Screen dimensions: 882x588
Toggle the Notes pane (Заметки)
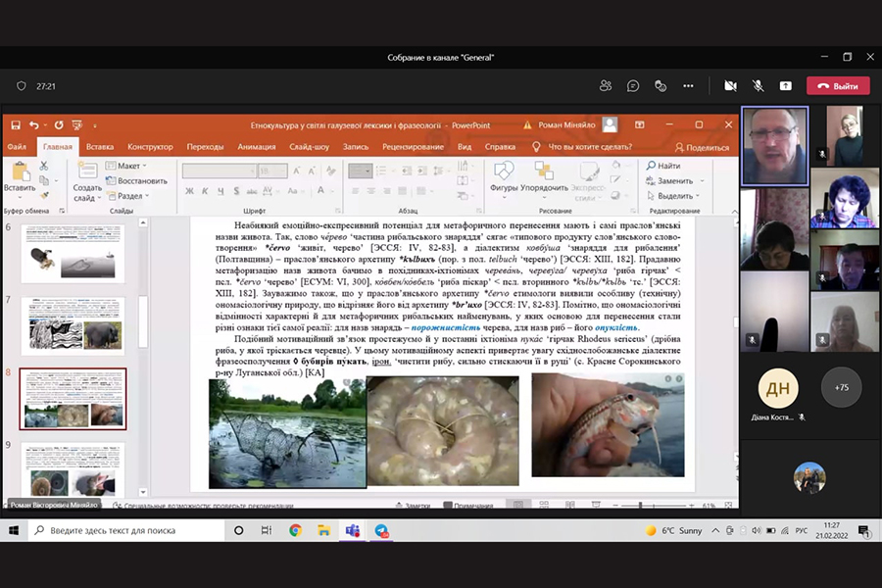[413, 506]
